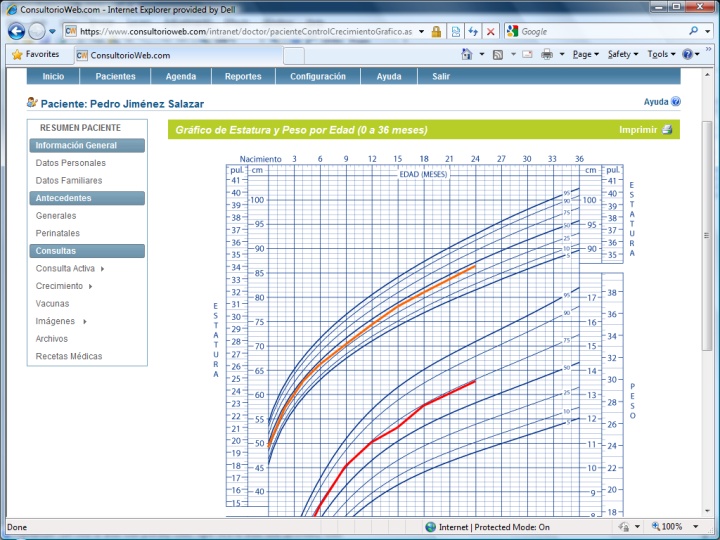Click the browser Back arrow button
The width and height of the screenshot is (720, 540).
click(x=16, y=31)
